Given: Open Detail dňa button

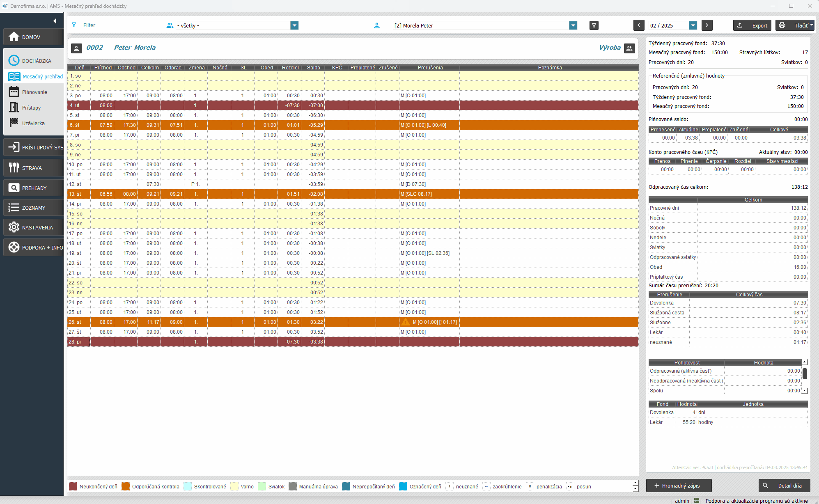Looking at the screenshot, I should [784, 486].
